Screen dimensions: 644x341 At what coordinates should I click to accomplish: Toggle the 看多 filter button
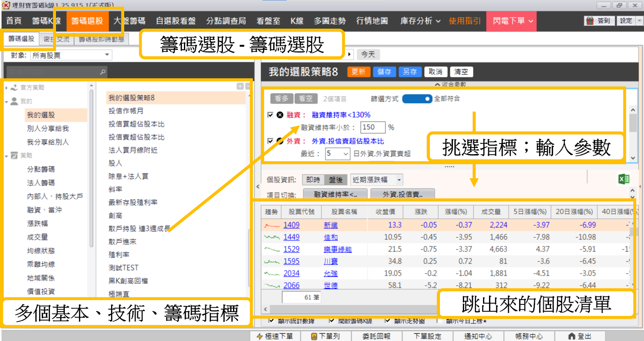coord(281,99)
